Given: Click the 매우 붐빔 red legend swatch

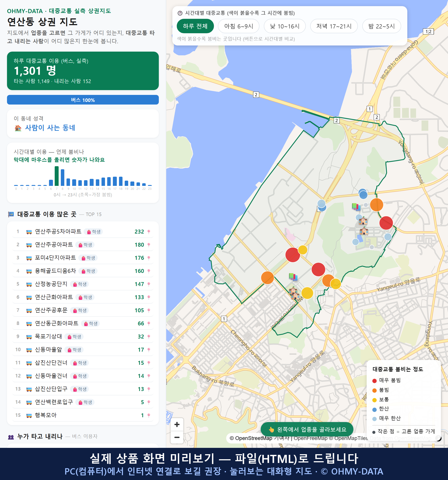Looking at the screenshot, I should click(374, 381).
